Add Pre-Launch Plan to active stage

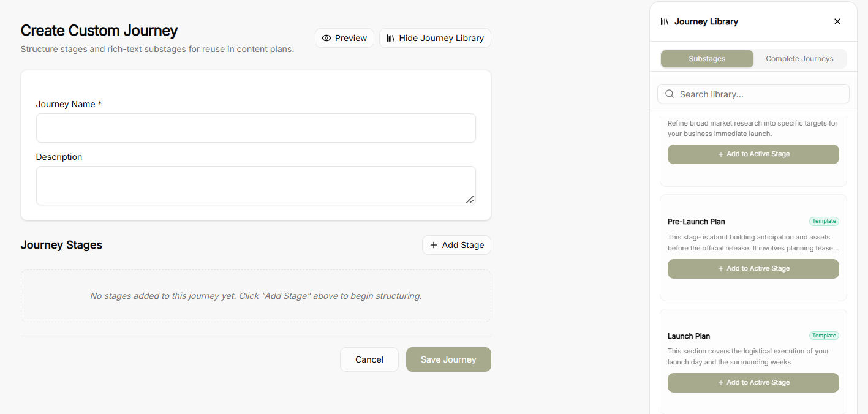click(753, 269)
